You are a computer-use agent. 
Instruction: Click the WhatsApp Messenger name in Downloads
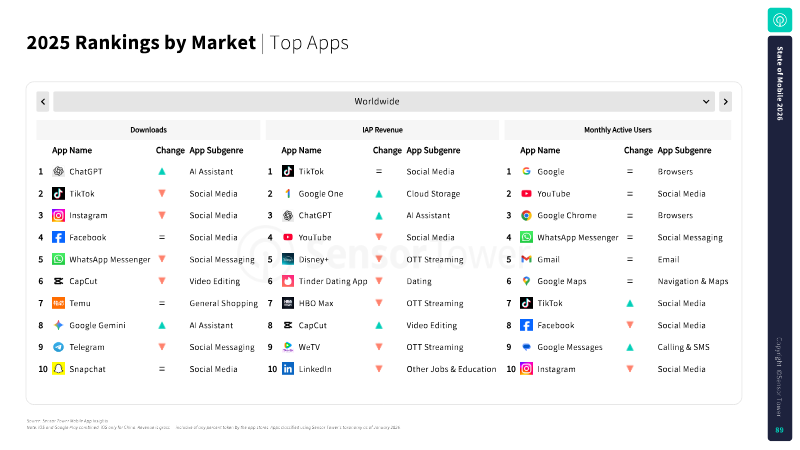(x=110, y=259)
